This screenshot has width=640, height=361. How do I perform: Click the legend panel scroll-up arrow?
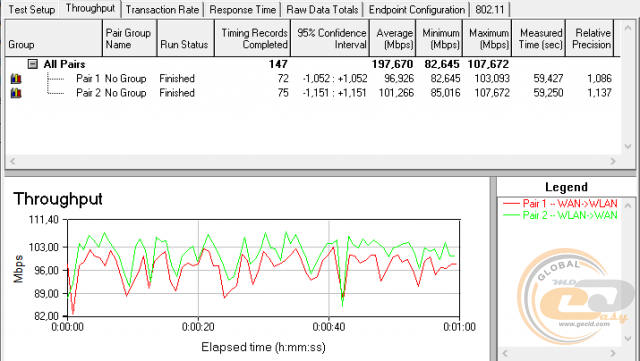[628, 205]
